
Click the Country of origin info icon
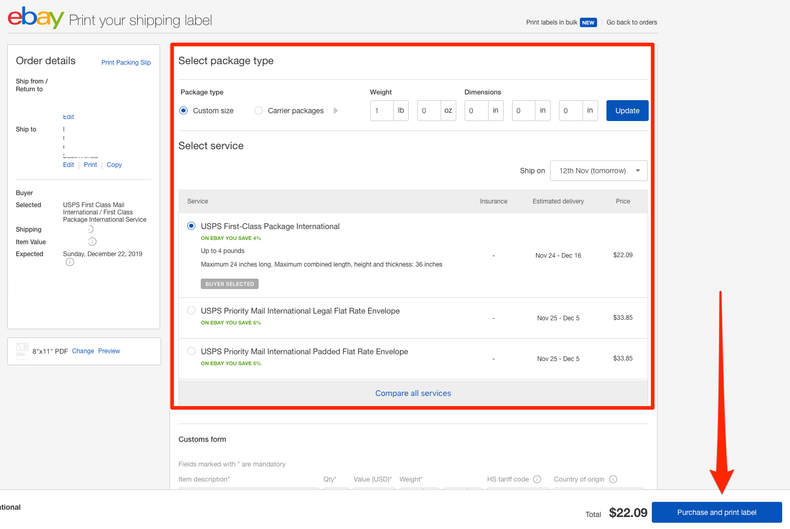point(613,479)
